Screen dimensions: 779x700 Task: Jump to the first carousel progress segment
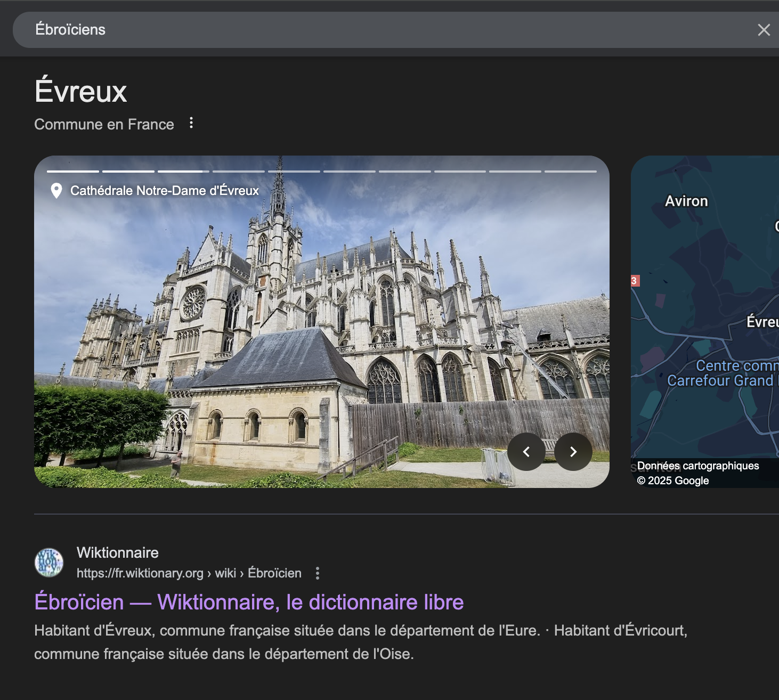[73, 172]
